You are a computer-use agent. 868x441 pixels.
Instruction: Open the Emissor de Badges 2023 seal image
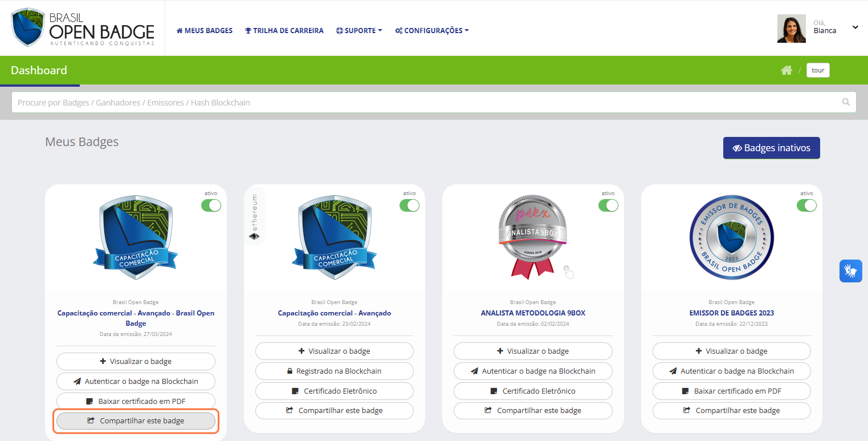point(731,238)
